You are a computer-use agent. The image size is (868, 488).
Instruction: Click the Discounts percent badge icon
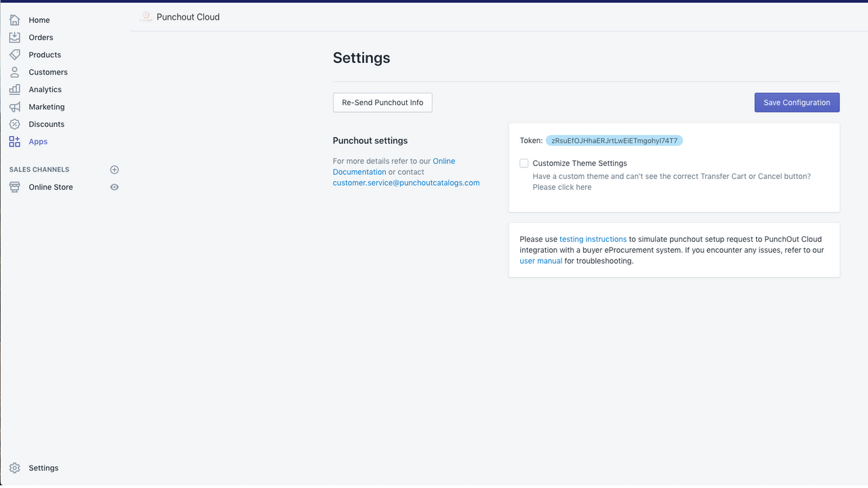15,124
